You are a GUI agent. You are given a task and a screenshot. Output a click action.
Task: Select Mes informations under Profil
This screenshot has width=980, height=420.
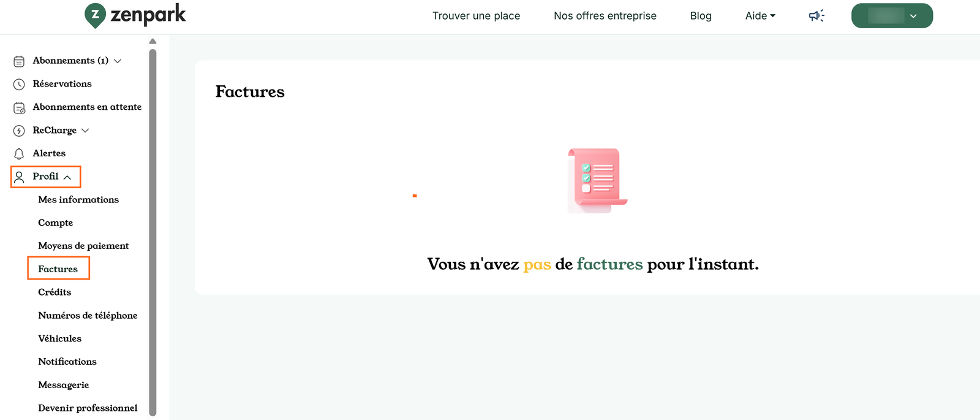click(x=78, y=200)
